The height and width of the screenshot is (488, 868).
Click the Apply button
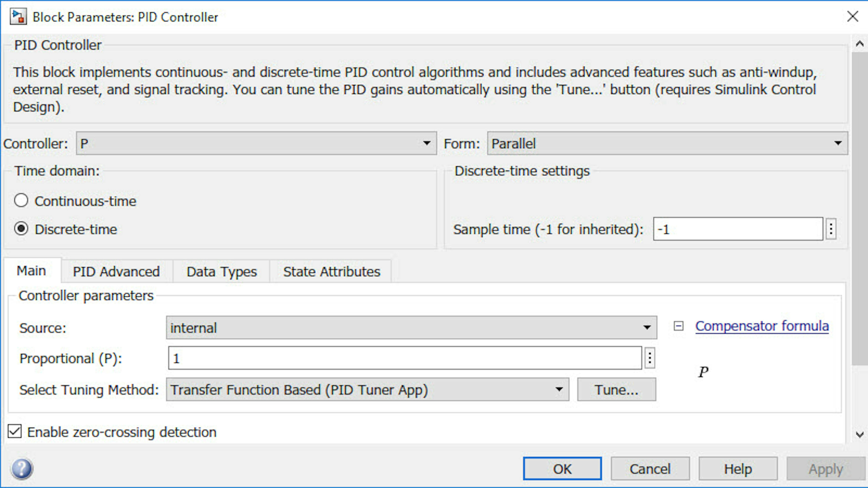point(826,468)
